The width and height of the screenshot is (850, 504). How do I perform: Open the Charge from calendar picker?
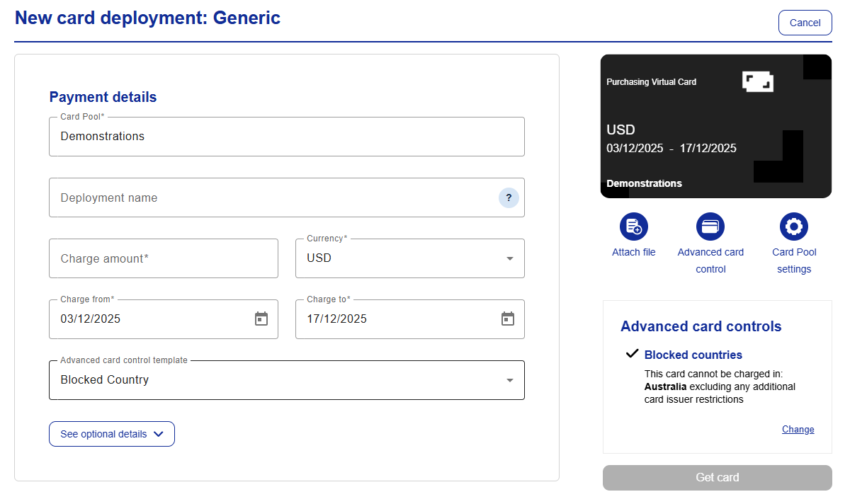click(x=261, y=319)
